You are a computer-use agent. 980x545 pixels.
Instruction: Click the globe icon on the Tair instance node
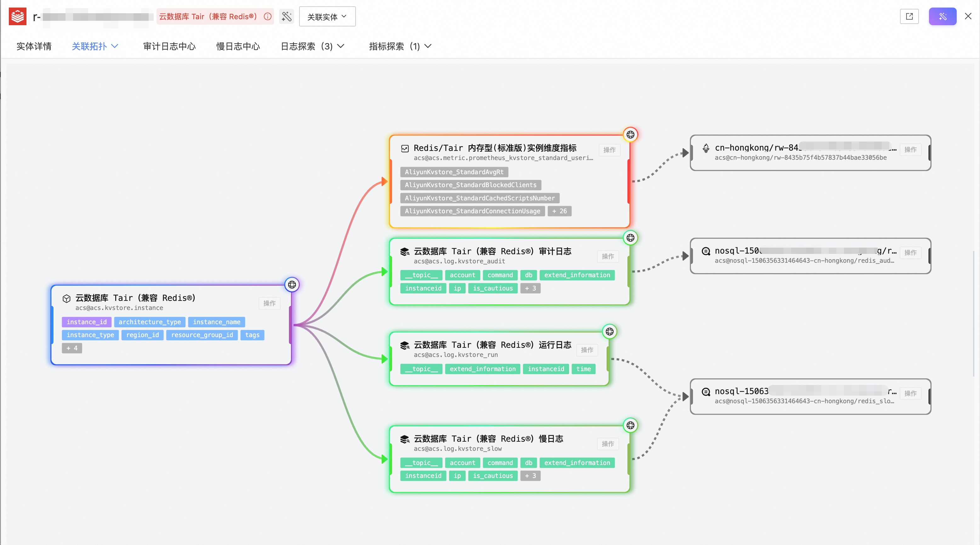tap(292, 285)
